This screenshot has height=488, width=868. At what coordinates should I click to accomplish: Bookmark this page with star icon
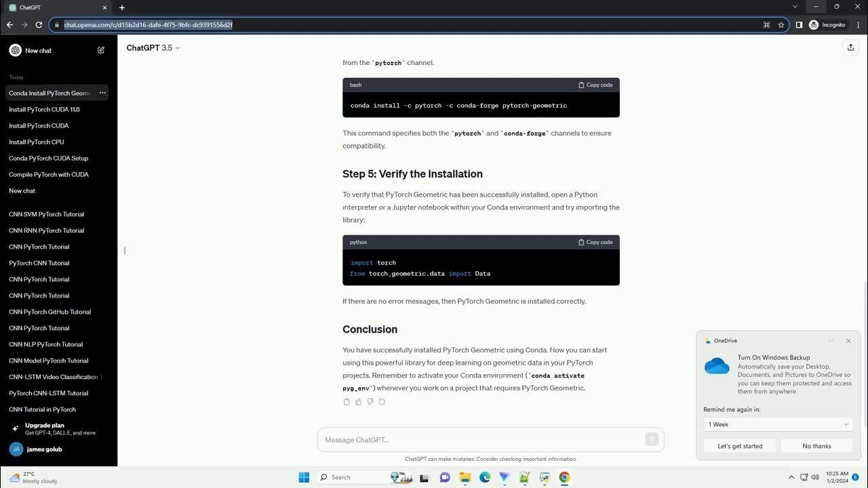coord(781,24)
